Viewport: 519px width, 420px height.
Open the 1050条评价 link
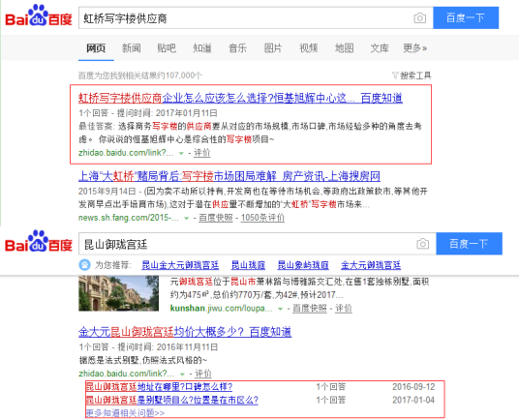click(262, 218)
